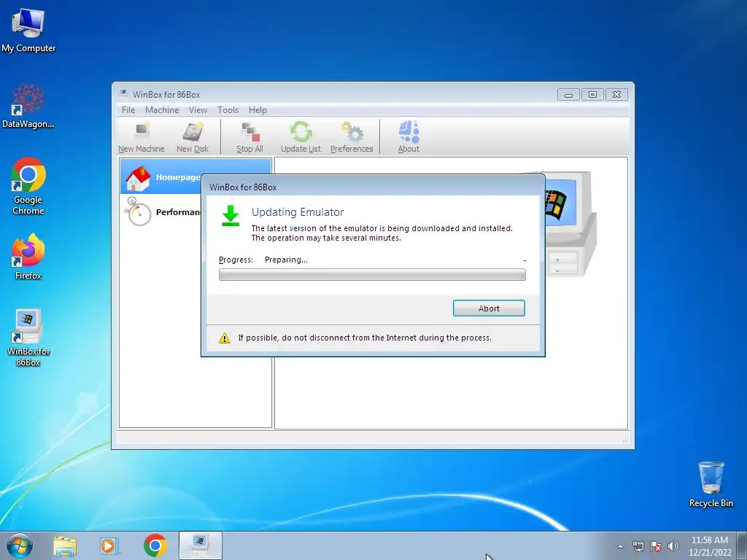Open My Computer desktop icon
Image resolution: width=747 pixels, height=560 pixels.
pos(28,31)
